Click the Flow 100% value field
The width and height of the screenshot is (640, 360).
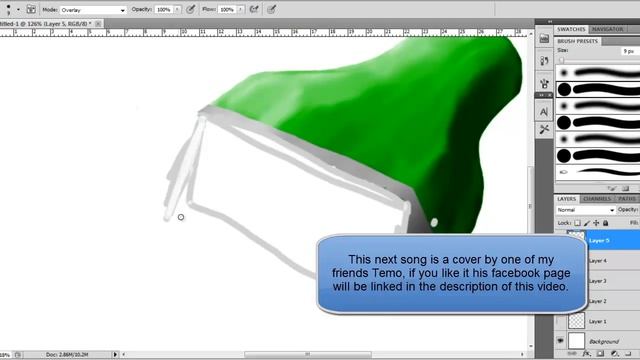[227, 9]
